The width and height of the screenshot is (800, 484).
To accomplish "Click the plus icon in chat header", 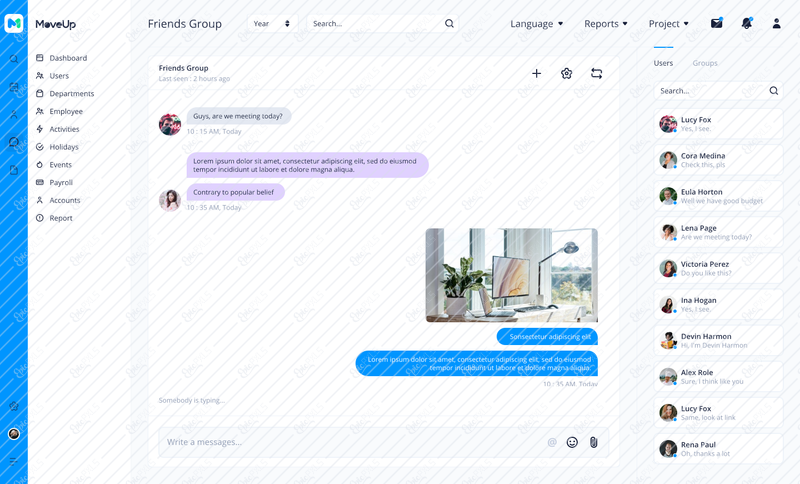I will [536, 73].
